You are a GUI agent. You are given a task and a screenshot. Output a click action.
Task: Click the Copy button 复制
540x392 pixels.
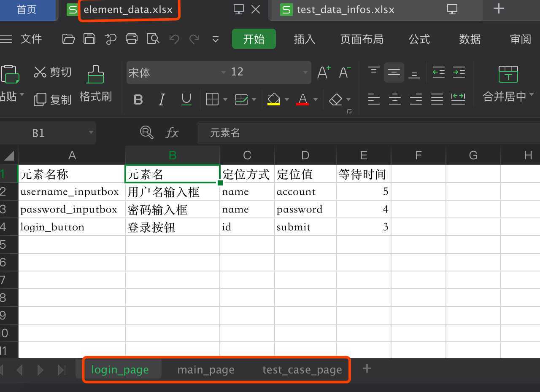coord(53,99)
